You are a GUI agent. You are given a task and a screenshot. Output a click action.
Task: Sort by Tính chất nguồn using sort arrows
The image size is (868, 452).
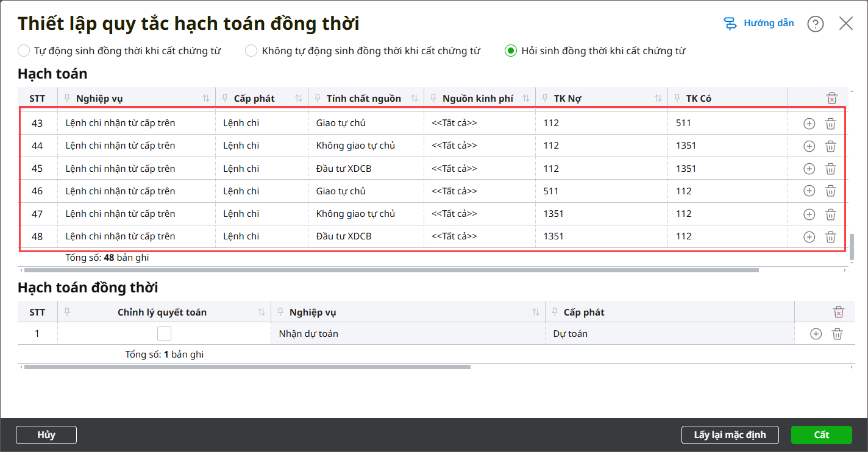click(414, 98)
